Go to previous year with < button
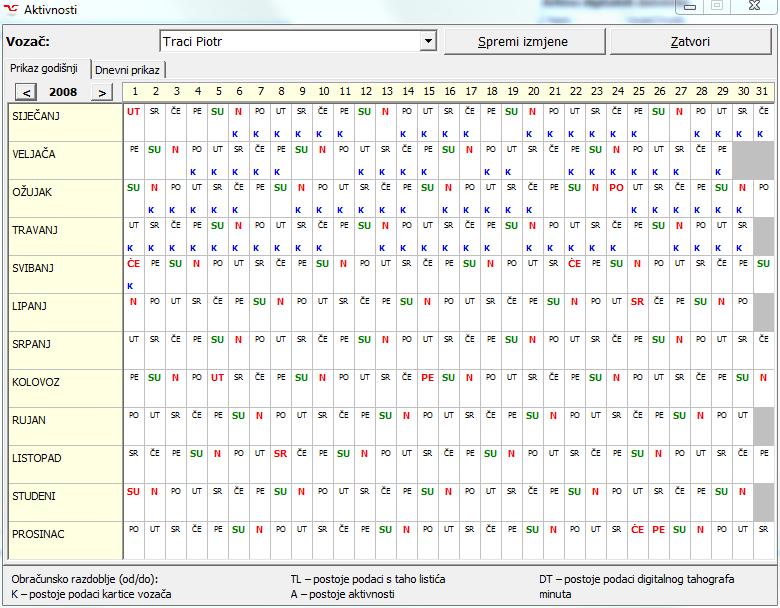The image size is (780, 608). (x=26, y=93)
